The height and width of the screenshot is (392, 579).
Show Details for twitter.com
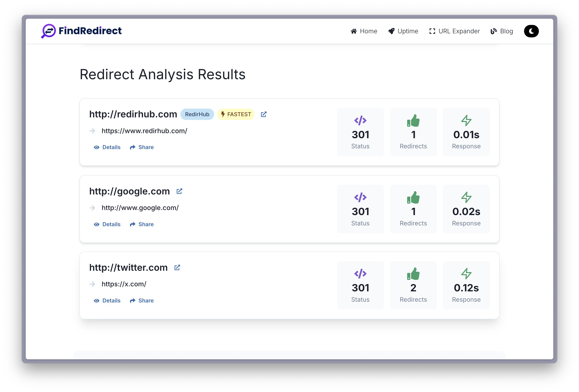pyautogui.click(x=107, y=301)
